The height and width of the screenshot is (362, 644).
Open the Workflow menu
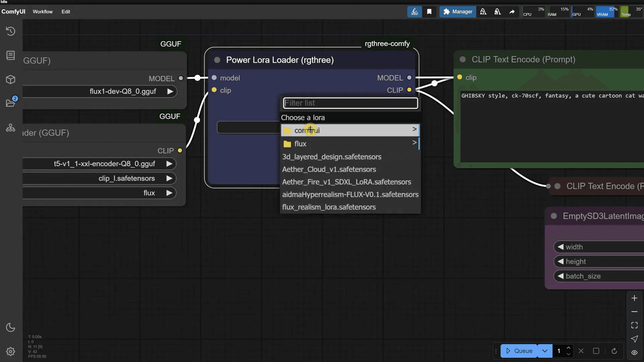pyautogui.click(x=43, y=11)
